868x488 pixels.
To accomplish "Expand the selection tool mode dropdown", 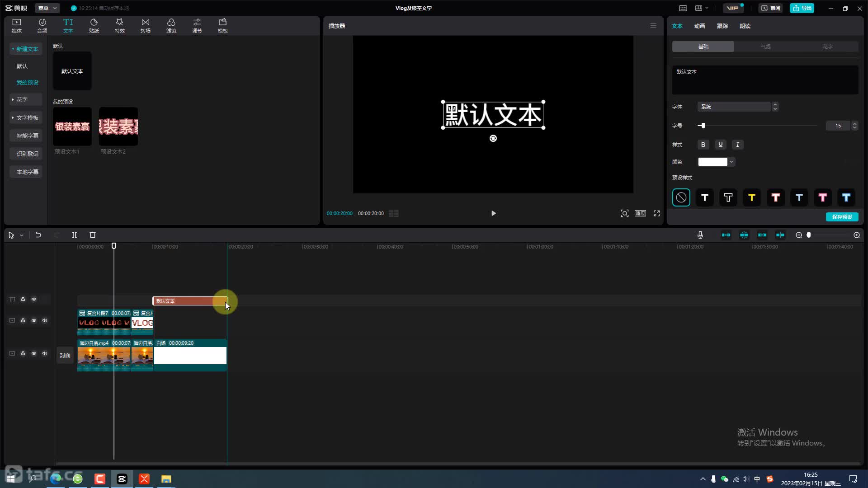I will [x=21, y=235].
